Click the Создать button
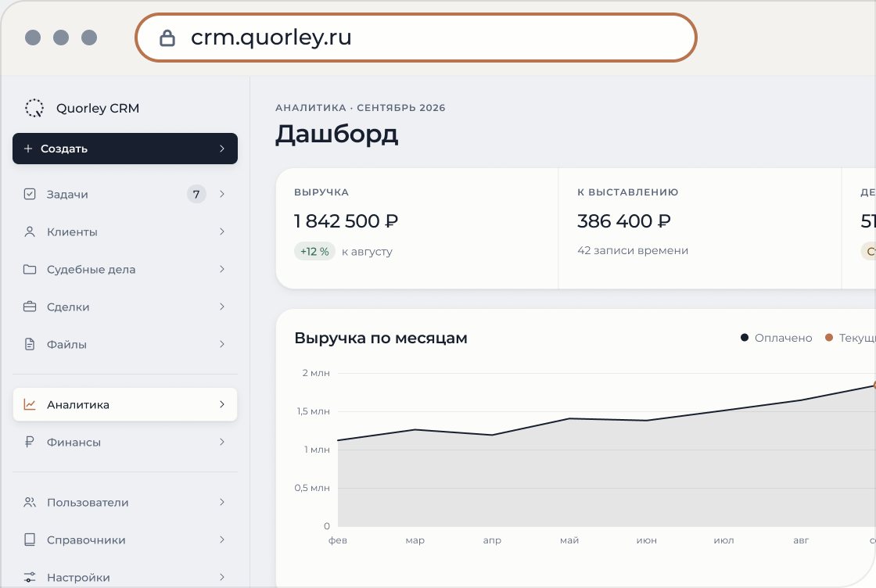The height and width of the screenshot is (588, 876). tap(125, 149)
